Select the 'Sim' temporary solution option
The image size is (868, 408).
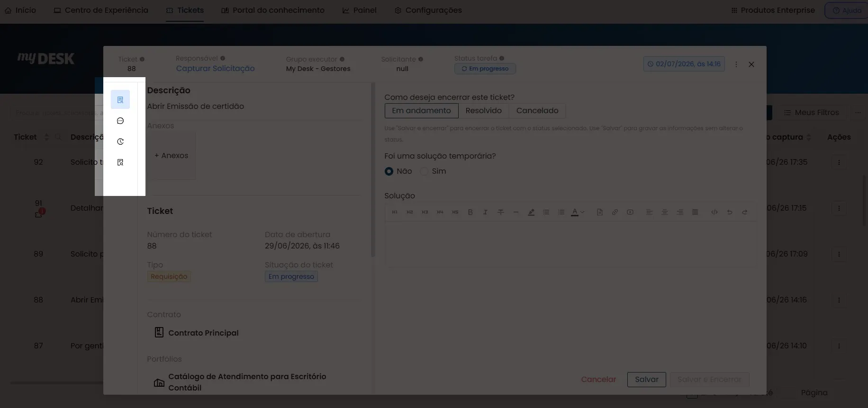tap(424, 171)
